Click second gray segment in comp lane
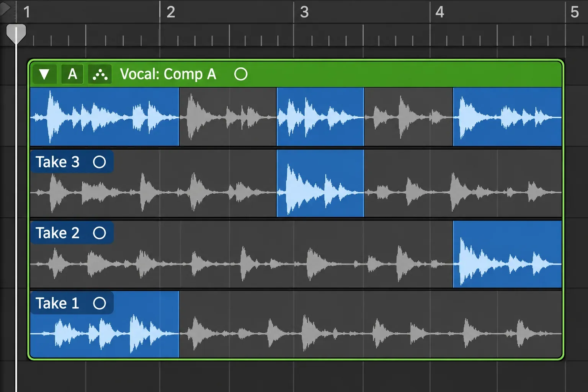This screenshot has width=588, height=392. click(408, 117)
